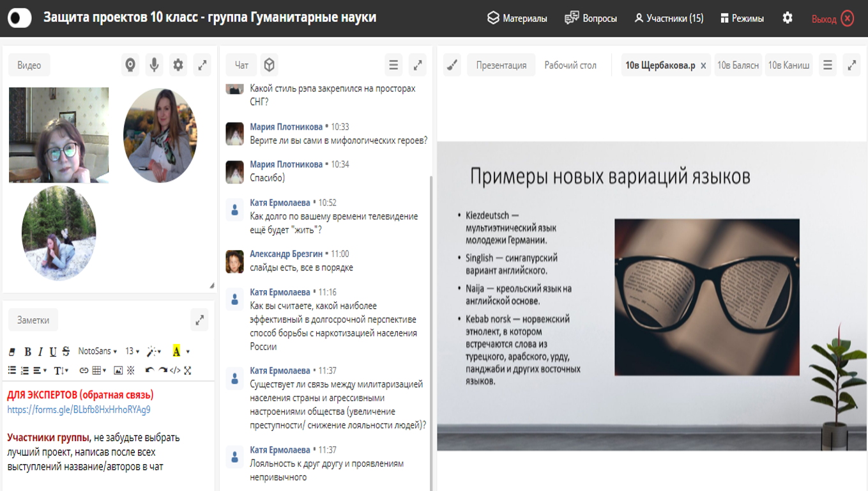Toggle bold formatting in notes
This screenshot has width=868, height=491.
point(27,352)
